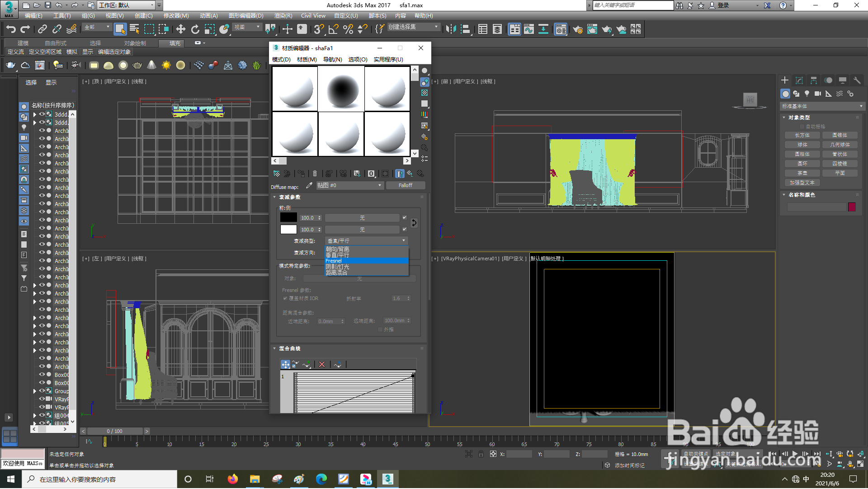The width and height of the screenshot is (868, 489).
Task: Toggle the 覆盖材质 IOR checkbox
Action: (285, 298)
